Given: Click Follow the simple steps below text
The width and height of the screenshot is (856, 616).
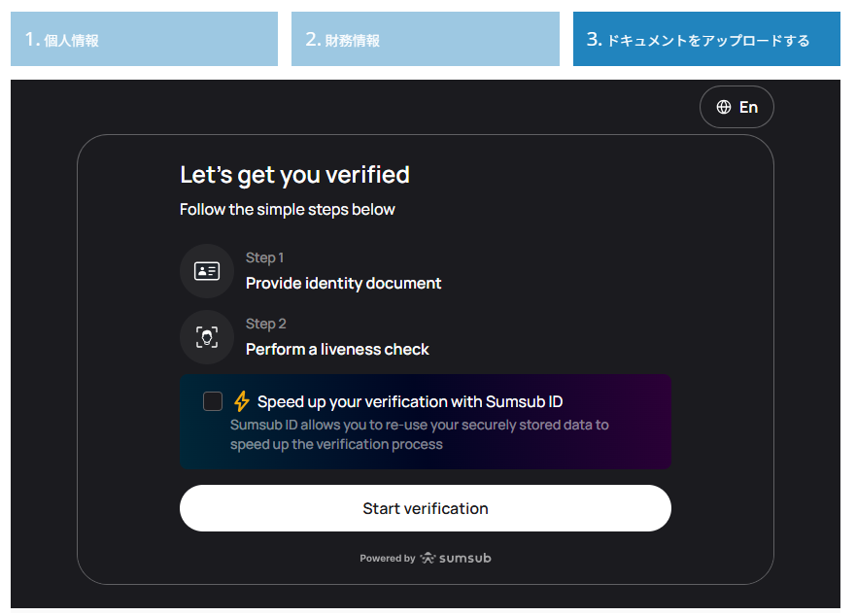Looking at the screenshot, I should (288, 210).
